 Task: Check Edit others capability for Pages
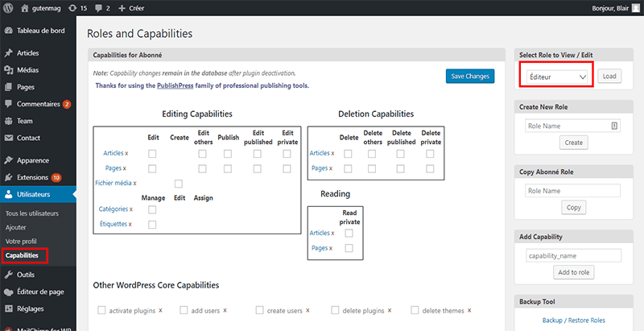[202, 168]
